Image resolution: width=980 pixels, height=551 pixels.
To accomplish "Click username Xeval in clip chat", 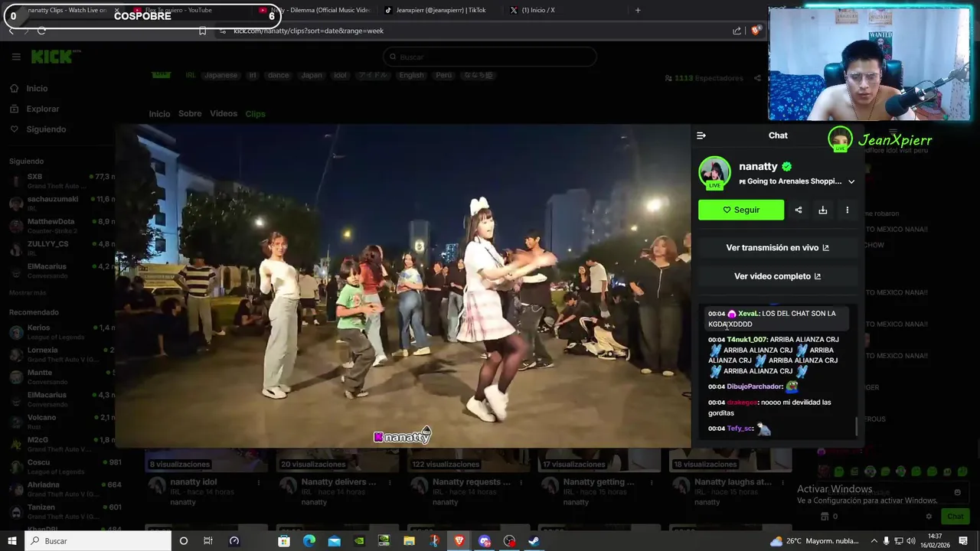I will (748, 314).
